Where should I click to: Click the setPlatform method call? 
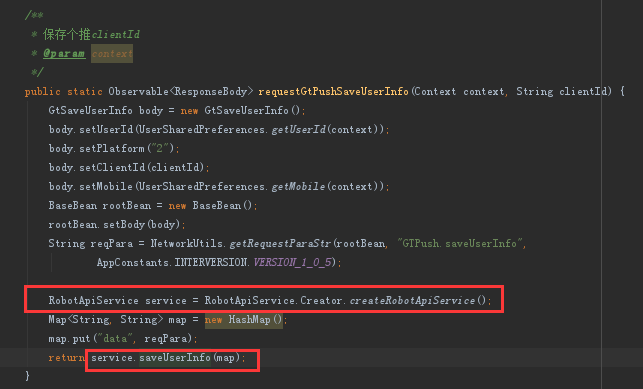pyautogui.click(x=112, y=148)
